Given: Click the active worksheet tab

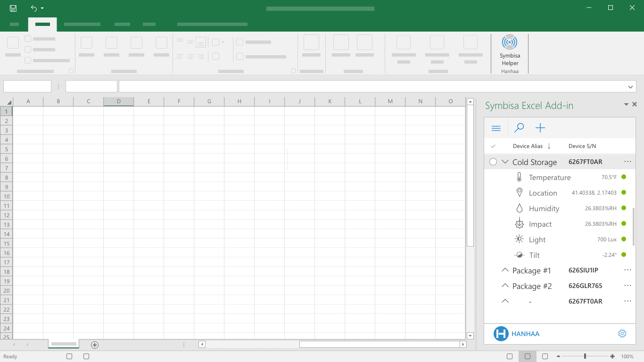Looking at the screenshot, I should (64, 344).
